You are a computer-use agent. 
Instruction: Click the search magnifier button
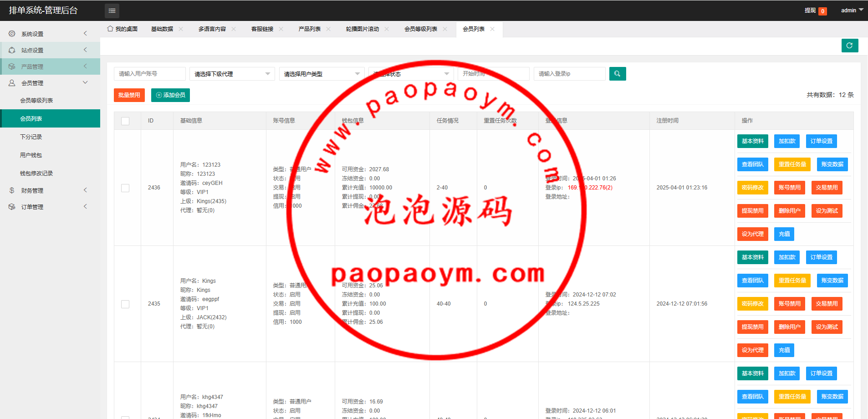click(618, 74)
